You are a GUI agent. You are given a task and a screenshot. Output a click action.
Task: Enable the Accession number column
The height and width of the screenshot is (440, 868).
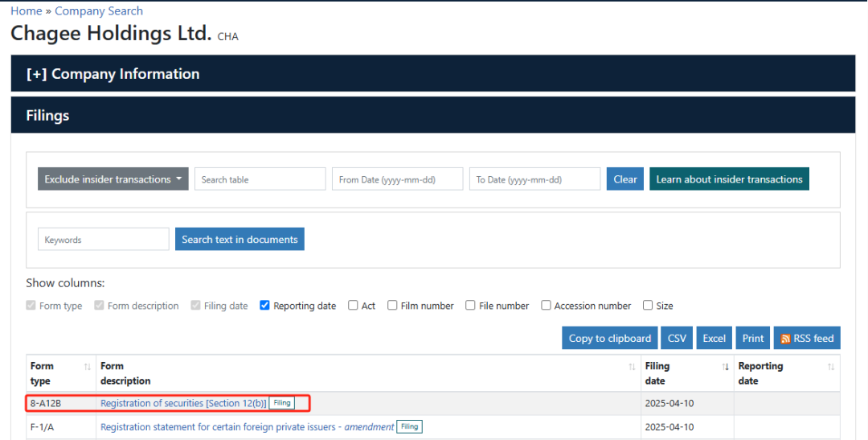click(546, 306)
